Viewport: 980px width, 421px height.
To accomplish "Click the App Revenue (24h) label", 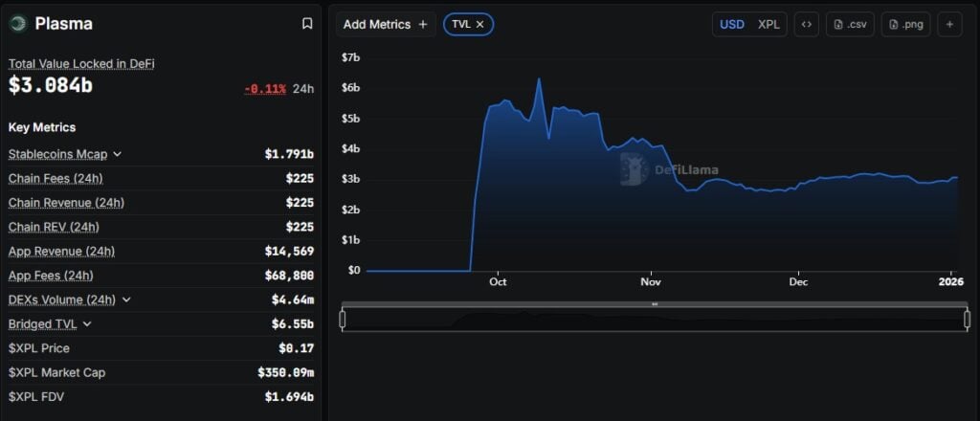I will [x=62, y=251].
